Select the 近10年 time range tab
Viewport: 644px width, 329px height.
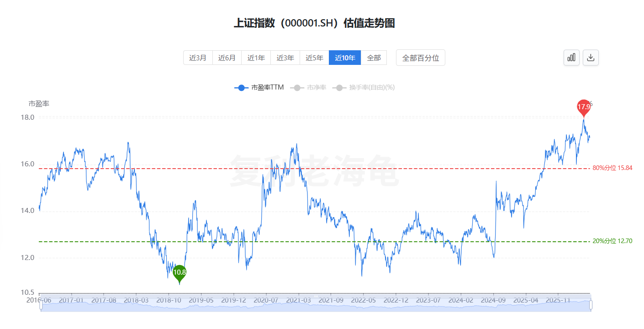345,58
